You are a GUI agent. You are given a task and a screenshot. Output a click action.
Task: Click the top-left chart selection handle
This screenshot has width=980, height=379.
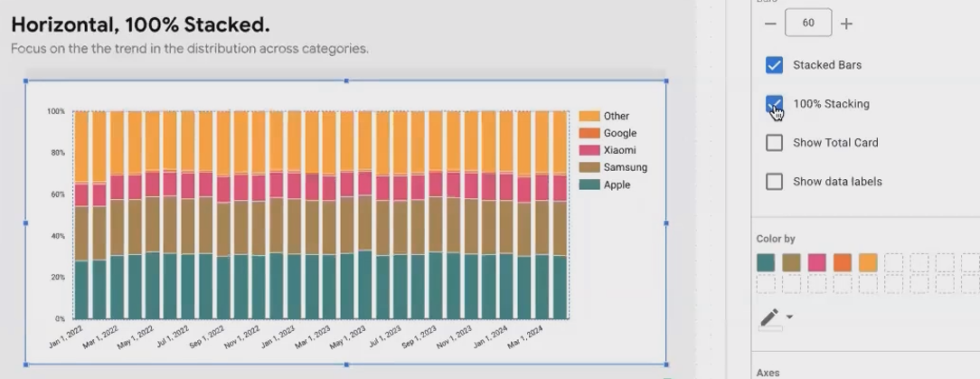tap(25, 81)
